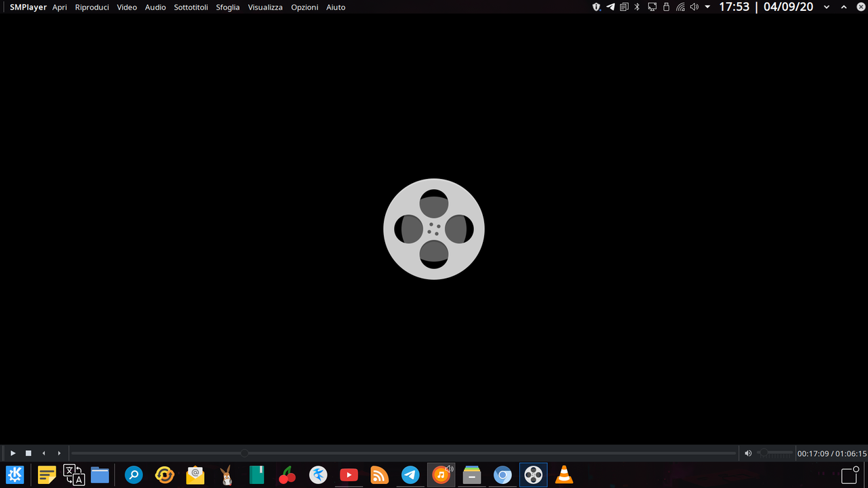Open the Audio menu

155,7
